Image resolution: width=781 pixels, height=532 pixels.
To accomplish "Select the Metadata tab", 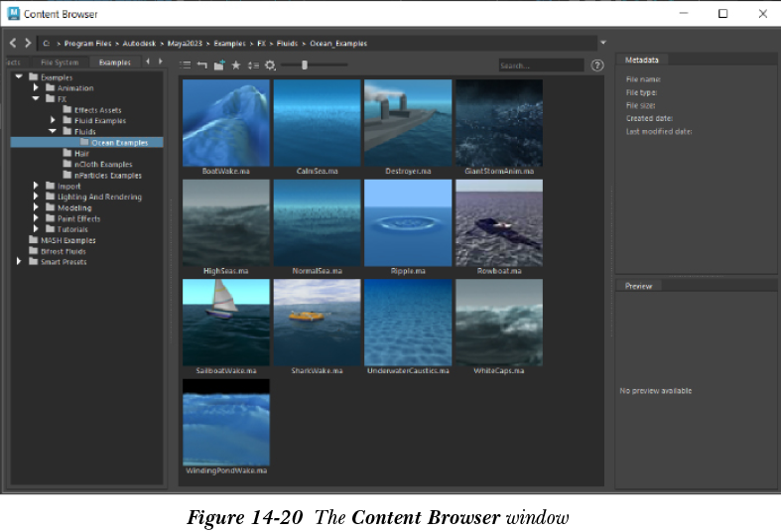I will point(643,61).
